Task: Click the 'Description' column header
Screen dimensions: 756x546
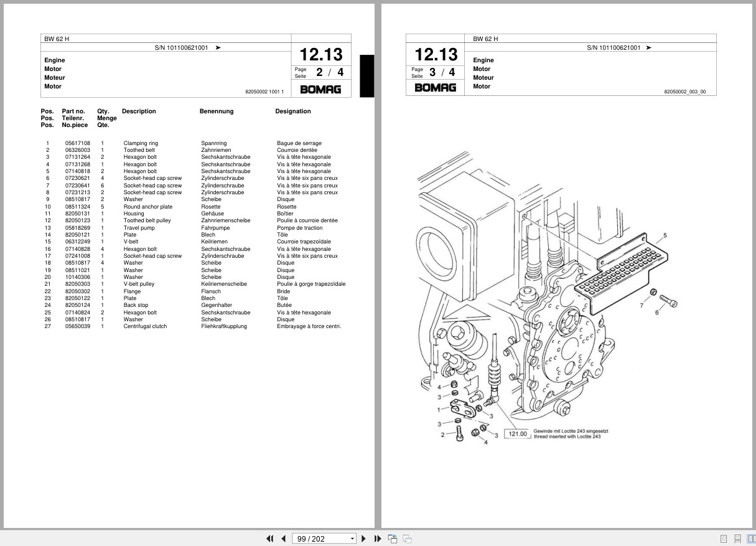Action: pyautogui.click(x=139, y=111)
